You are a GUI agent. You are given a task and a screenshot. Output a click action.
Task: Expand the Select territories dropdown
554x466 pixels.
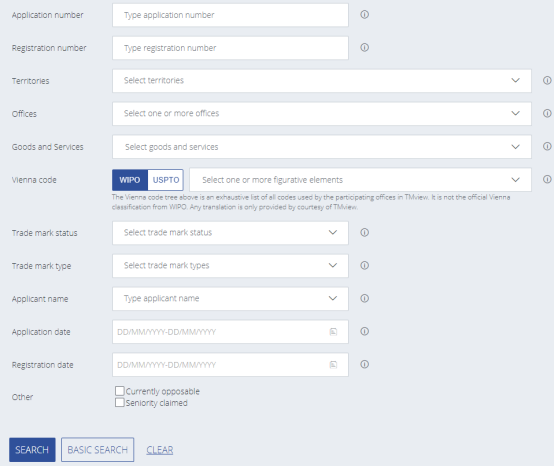click(322, 81)
